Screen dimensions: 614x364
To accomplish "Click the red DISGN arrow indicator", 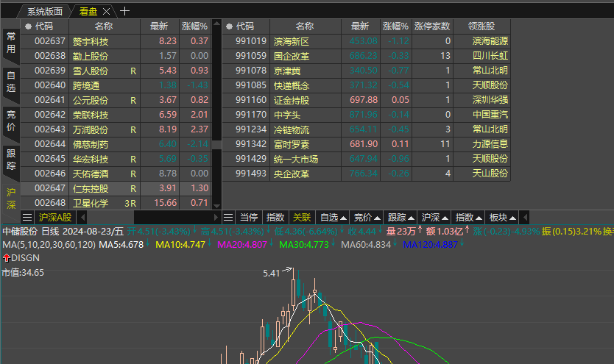I will point(7,258).
